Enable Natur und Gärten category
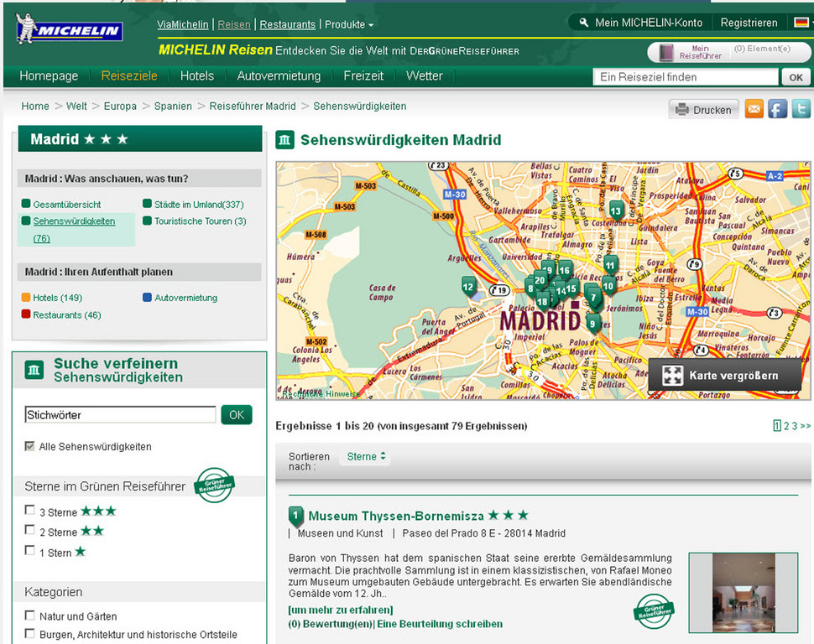 pyautogui.click(x=29, y=615)
